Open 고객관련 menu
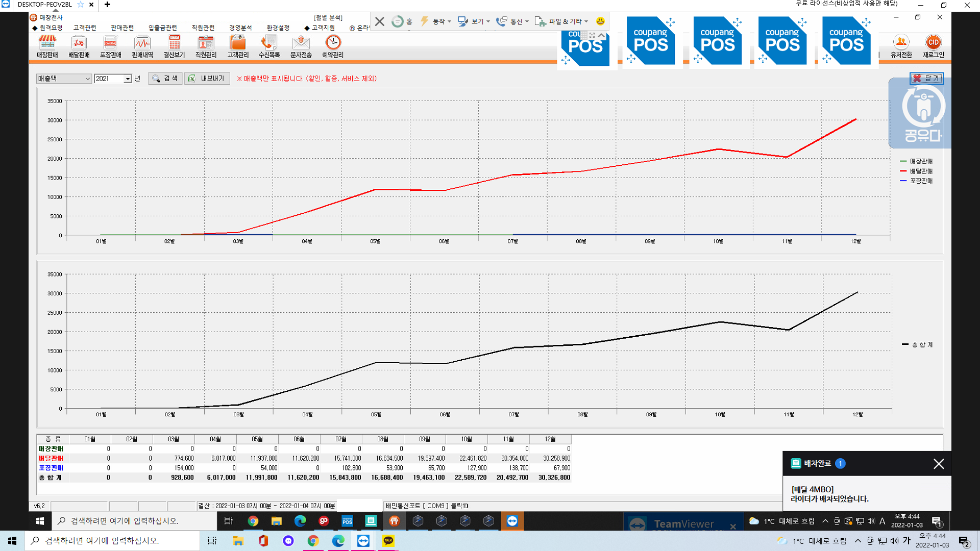Image resolution: width=980 pixels, height=551 pixels. pos(85,28)
